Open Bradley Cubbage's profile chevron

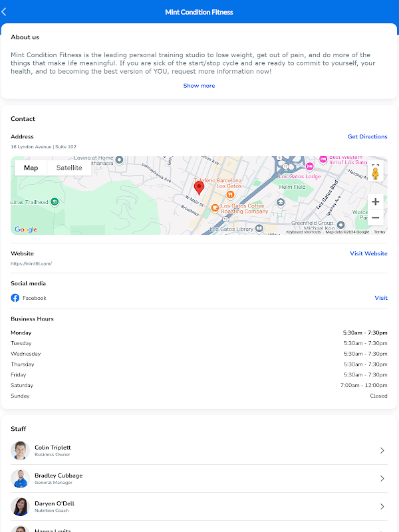point(382,479)
